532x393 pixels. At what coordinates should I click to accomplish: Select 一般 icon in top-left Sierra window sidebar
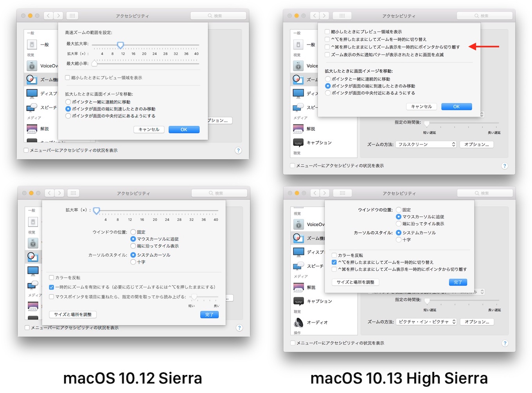pos(32,44)
